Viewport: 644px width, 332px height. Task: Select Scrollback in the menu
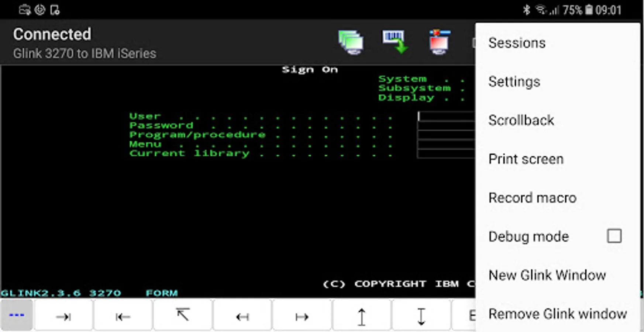point(557,120)
